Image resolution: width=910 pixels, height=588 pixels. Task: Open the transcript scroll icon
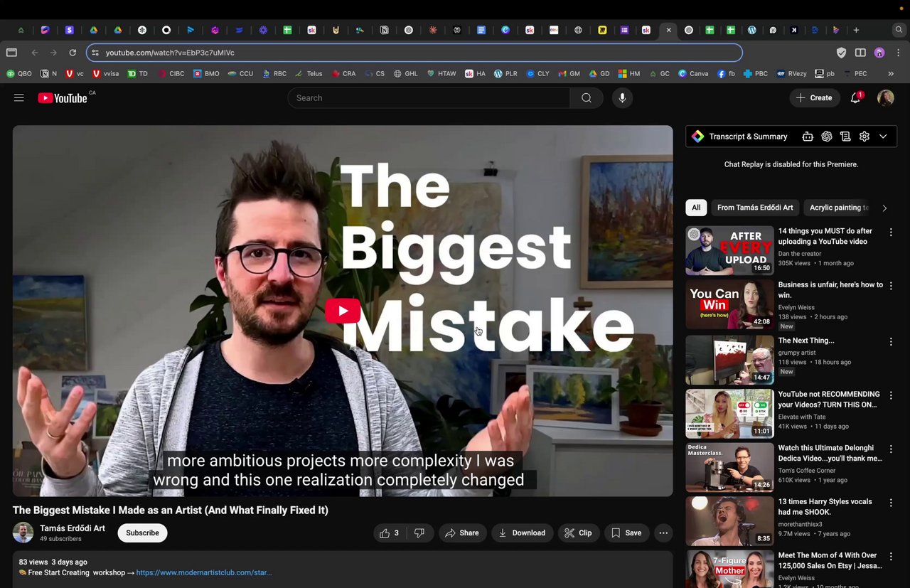(x=845, y=137)
